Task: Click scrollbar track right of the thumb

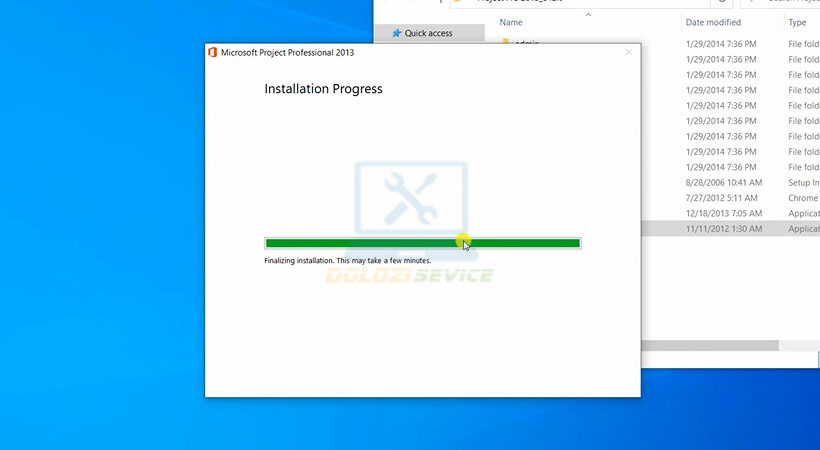Action: tap(799, 345)
